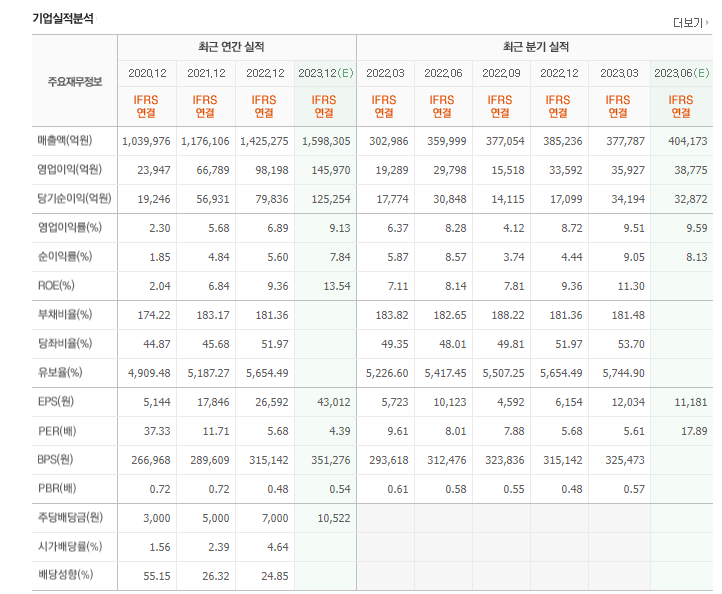The width and height of the screenshot is (722, 594).
Task: Click the reserve ratio value 4,909.48
Action: tap(149, 373)
